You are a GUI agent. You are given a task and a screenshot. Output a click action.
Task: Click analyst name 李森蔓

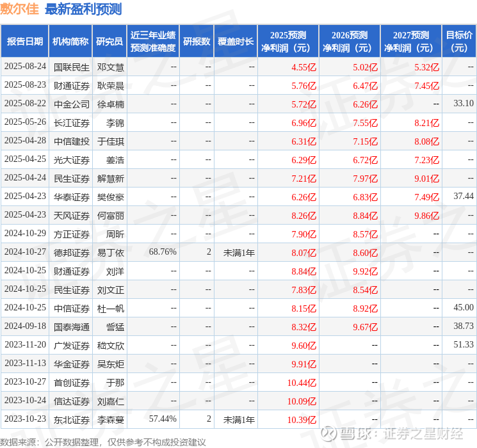point(111,420)
